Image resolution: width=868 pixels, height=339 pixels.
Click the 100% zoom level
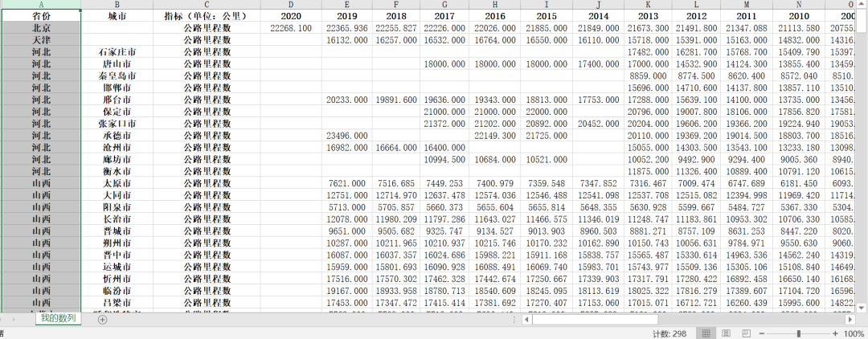[854, 333]
